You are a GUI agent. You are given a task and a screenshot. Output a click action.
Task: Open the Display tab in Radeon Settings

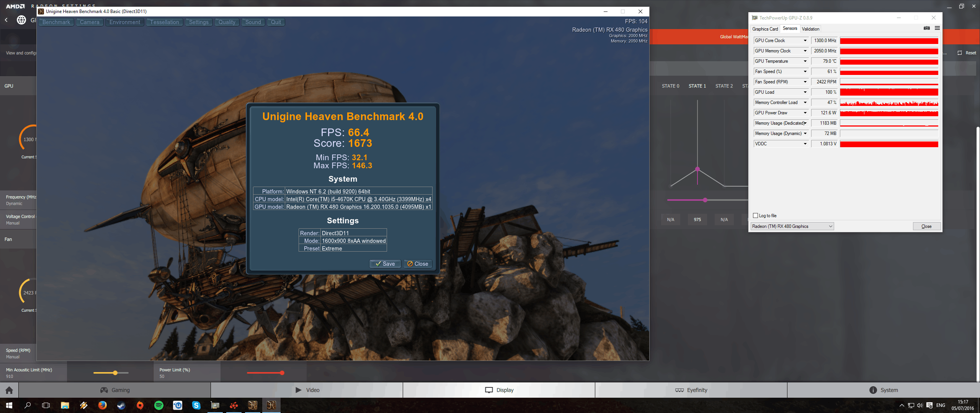pos(499,390)
